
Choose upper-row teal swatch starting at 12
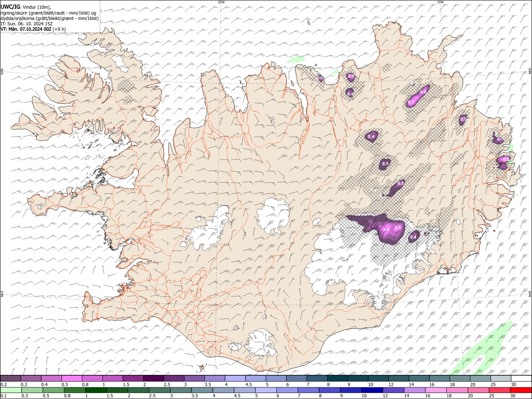(x=399, y=379)
